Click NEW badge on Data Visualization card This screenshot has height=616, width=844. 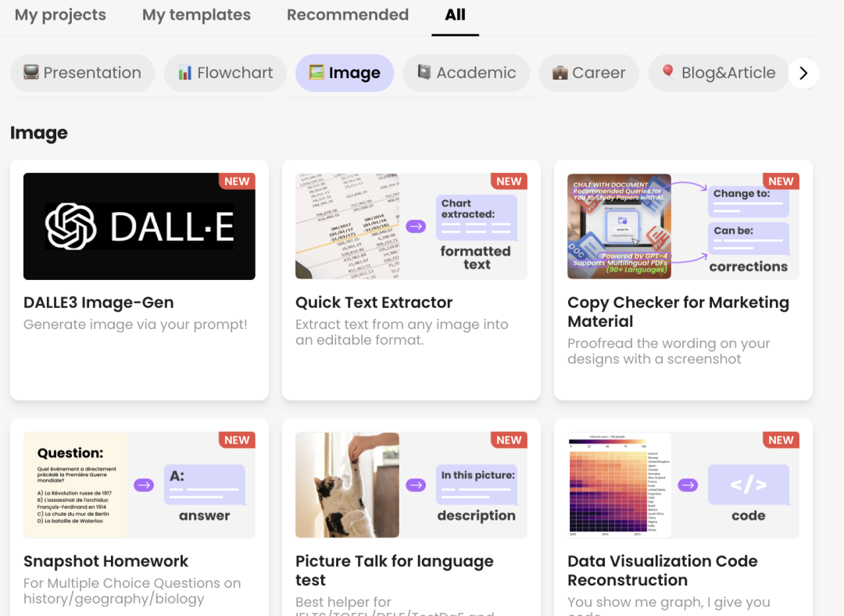click(781, 440)
